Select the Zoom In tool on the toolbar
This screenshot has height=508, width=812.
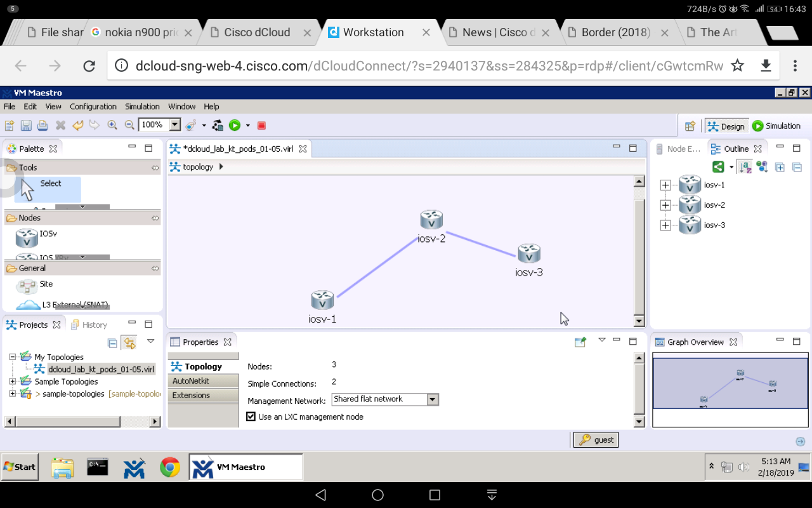(112, 124)
